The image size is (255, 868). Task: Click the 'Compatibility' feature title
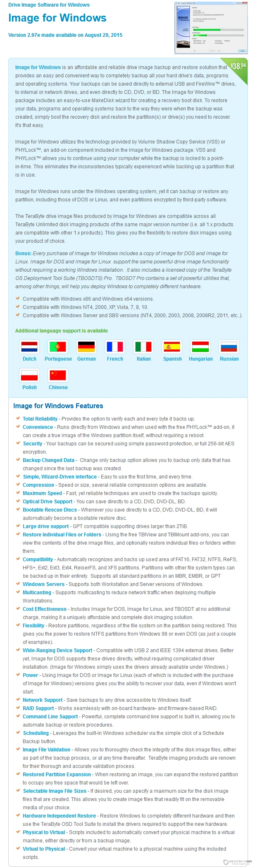click(x=38, y=560)
